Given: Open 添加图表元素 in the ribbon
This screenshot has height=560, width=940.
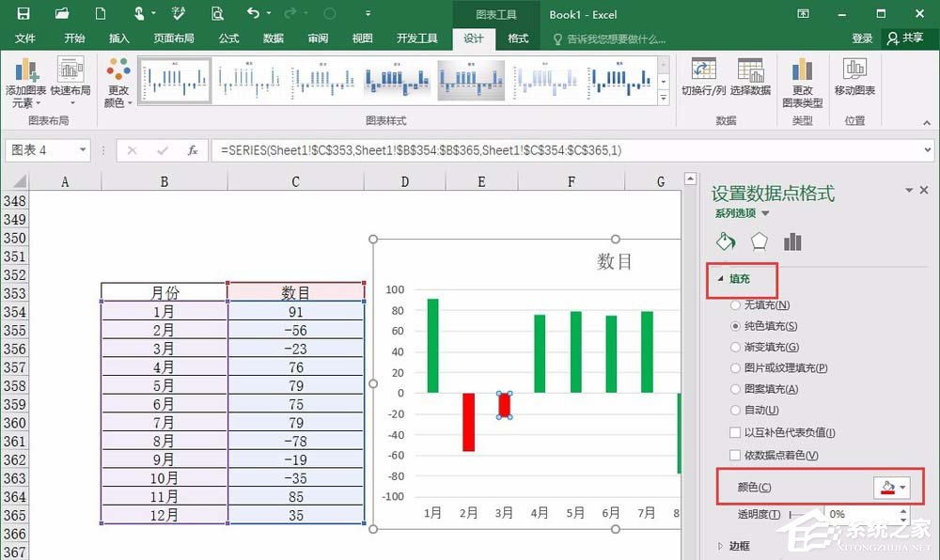Looking at the screenshot, I should [25, 79].
